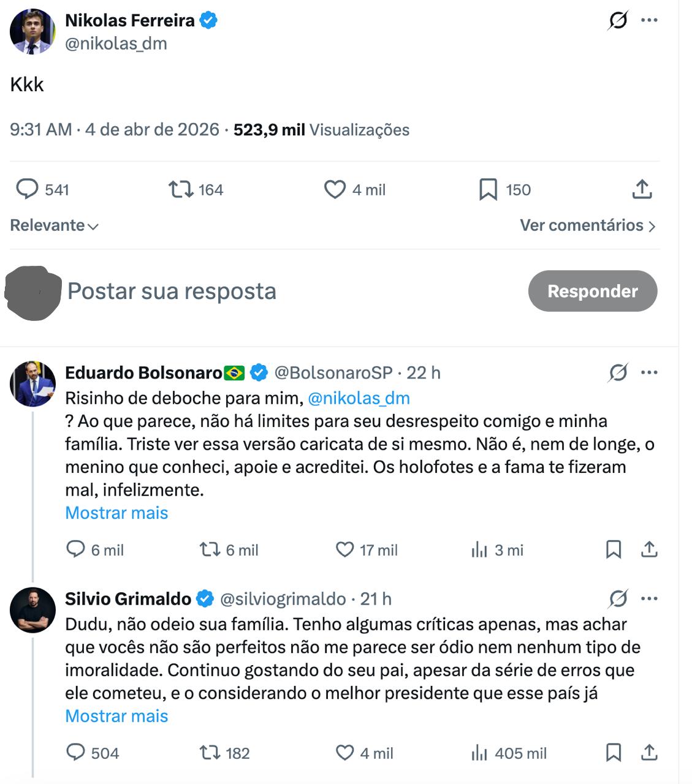Viewport: 692px width, 784px height.
Task: Repost Eduardo Bolsonaro's reply
Action: click(x=210, y=549)
